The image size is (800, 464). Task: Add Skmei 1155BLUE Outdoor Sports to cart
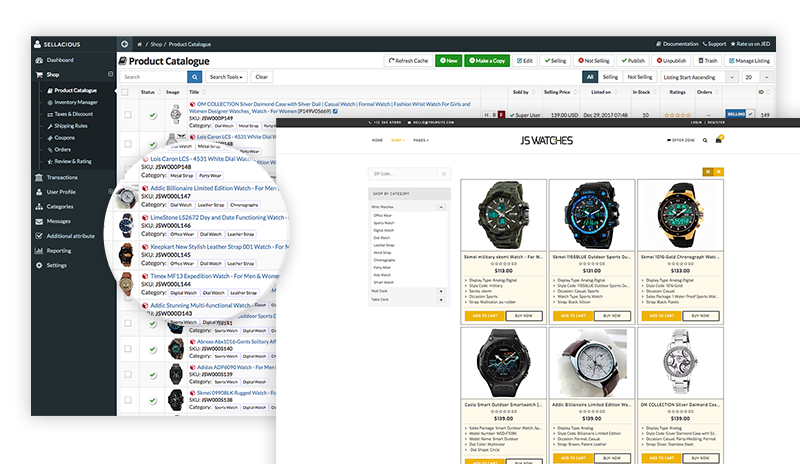[573, 316]
